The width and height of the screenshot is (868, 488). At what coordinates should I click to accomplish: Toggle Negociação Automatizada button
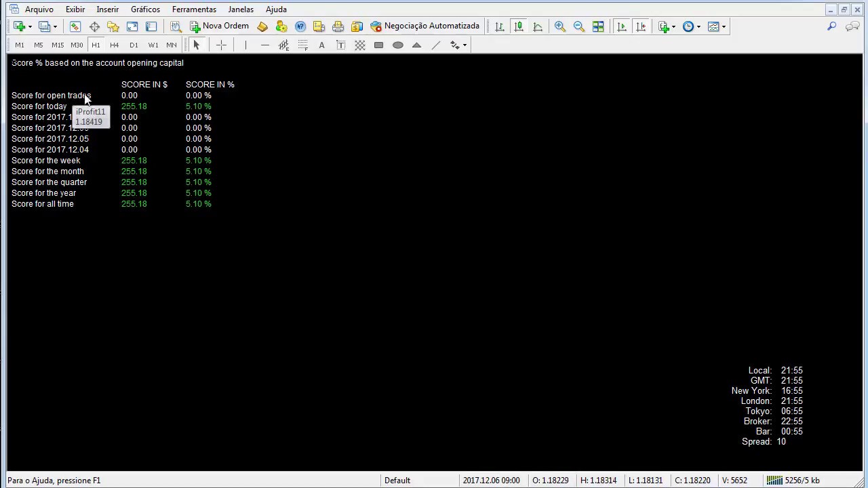click(x=425, y=26)
